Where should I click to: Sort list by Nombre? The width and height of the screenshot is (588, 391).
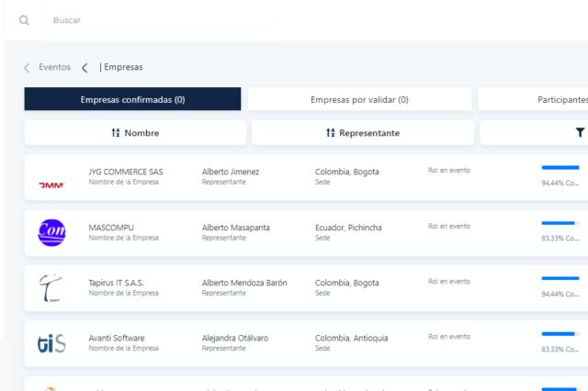[x=135, y=132]
